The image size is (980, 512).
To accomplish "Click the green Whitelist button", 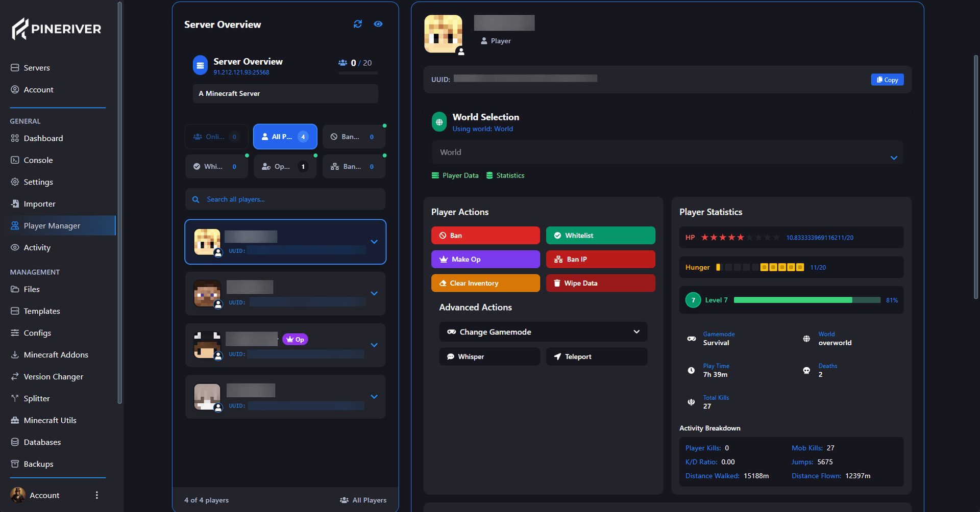I will pos(601,236).
